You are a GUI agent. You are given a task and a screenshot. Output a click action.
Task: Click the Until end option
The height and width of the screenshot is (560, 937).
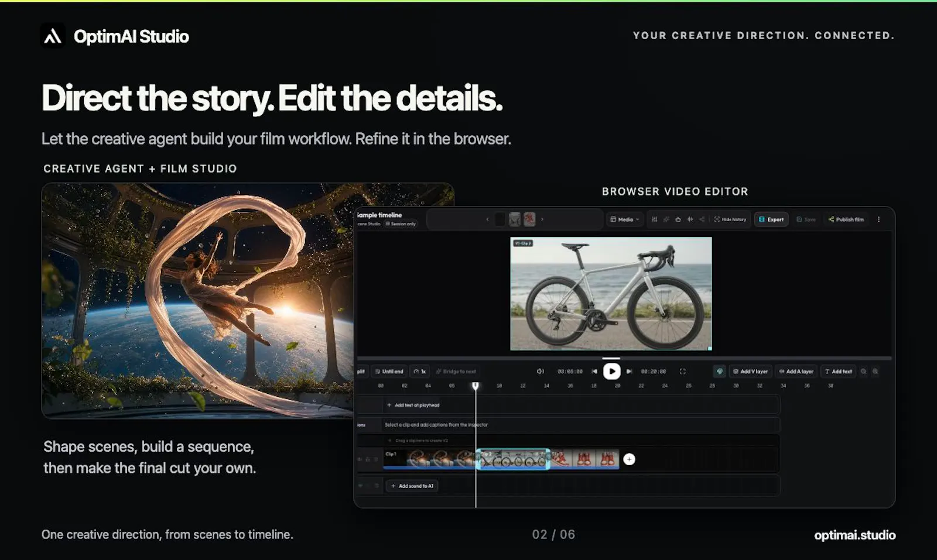pos(389,371)
